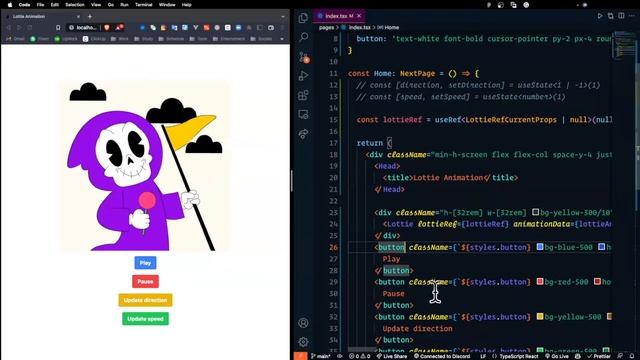Open the Manage gear icon
The image size is (640, 360).
[303, 342]
